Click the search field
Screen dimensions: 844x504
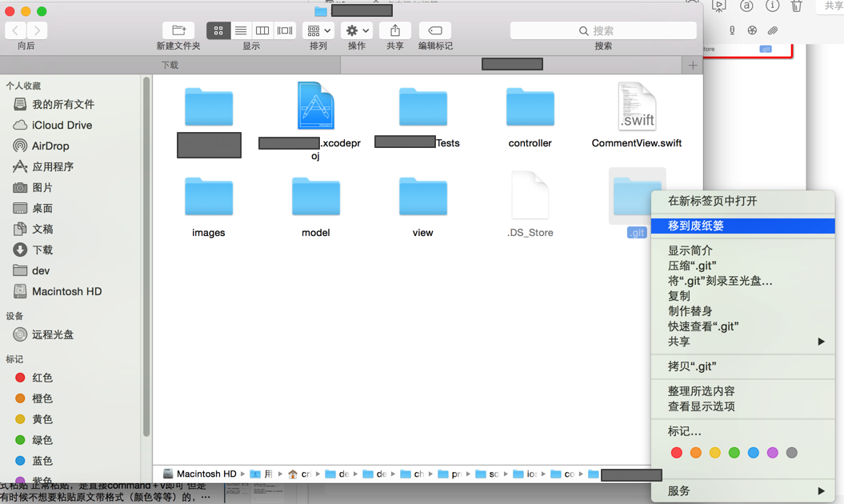pyautogui.click(x=603, y=30)
